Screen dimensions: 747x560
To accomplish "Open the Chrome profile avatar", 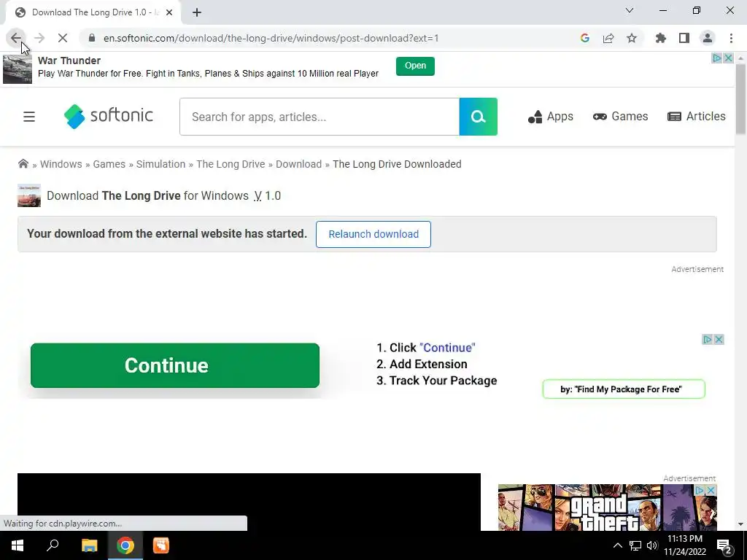I will 708,38.
